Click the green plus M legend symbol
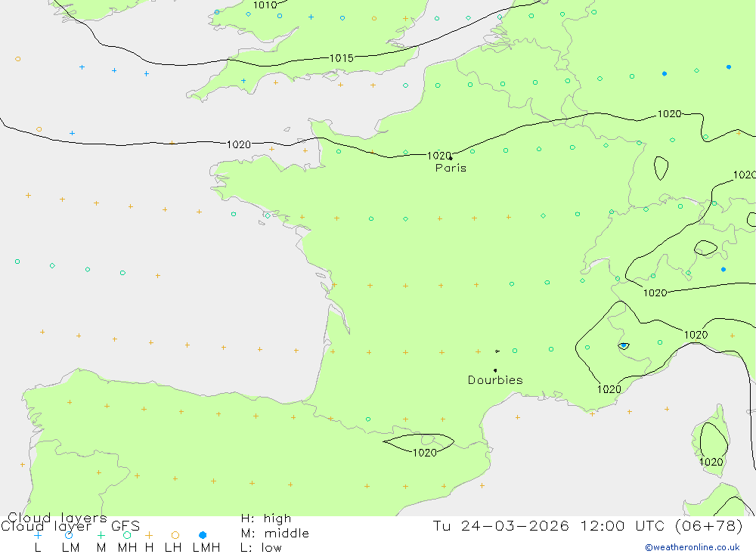Viewport: 756px width, 554px height. 101,535
